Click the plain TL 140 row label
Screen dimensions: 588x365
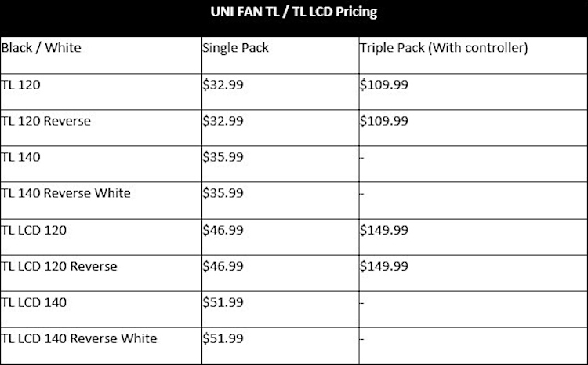tap(21, 157)
